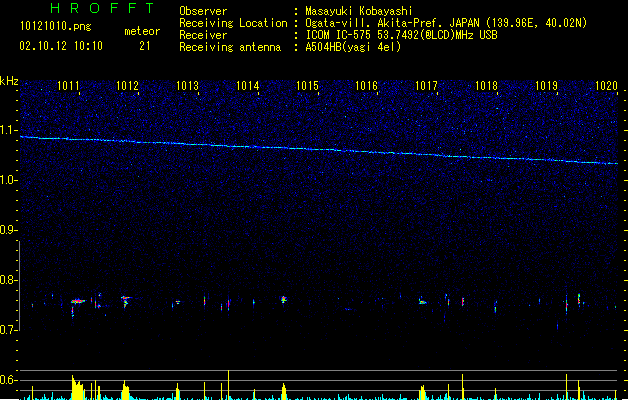Click the meteor echo just before 1017
629x400 pixels.
[422, 301]
